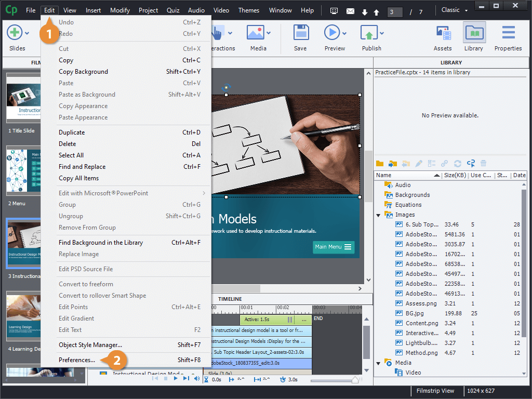Expand the Slides dropdown arrow
This screenshot has height=399, width=532.
pyautogui.click(x=27, y=33)
